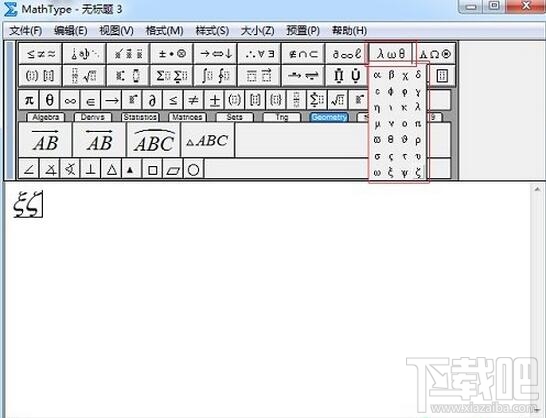Insert AB with double-headed arrow
The height and width of the screenshot is (418, 546).
(x=99, y=140)
